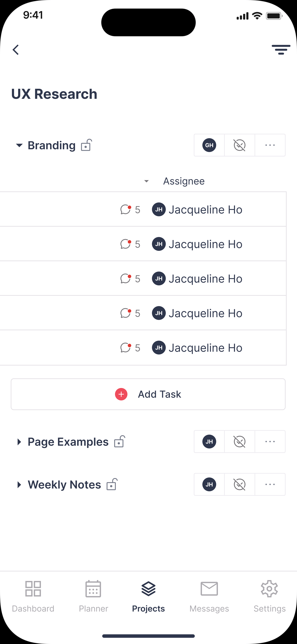297x644 pixels.
Task: Tap the back arrow icon
Action: [x=16, y=50]
